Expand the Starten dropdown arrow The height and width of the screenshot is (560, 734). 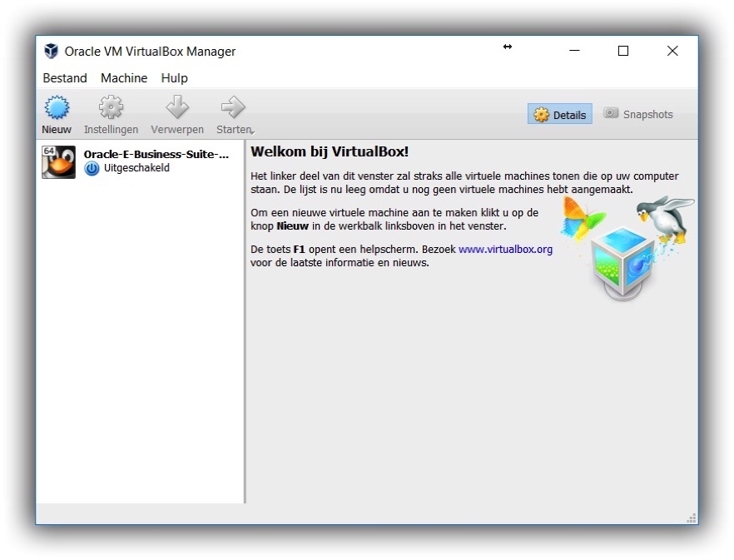pyautogui.click(x=253, y=133)
